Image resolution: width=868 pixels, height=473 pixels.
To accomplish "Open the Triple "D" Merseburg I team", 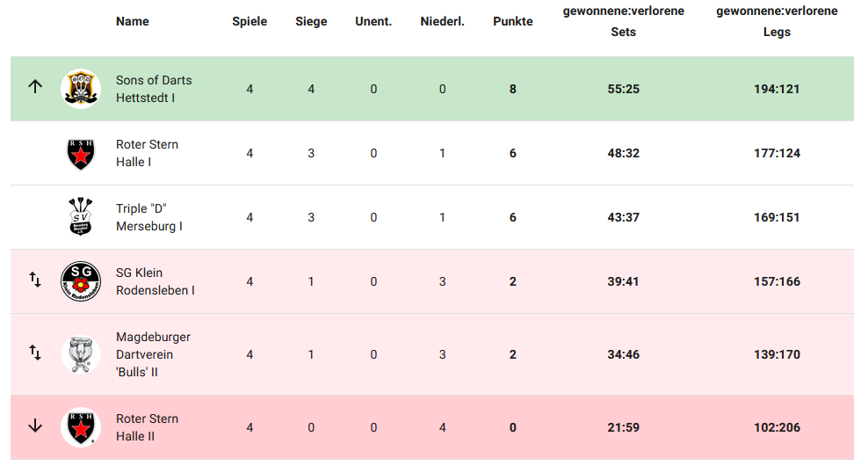I will pyautogui.click(x=148, y=217).
